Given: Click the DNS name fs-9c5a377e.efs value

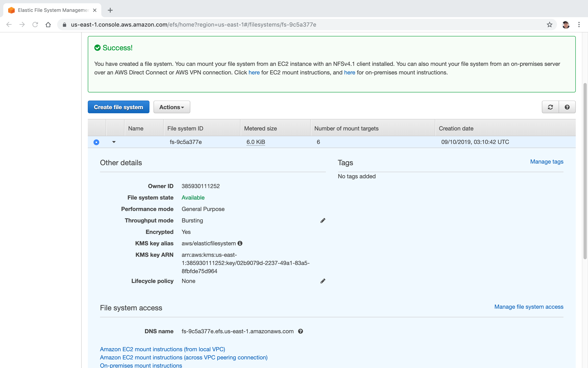Looking at the screenshot, I should (x=237, y=331).
